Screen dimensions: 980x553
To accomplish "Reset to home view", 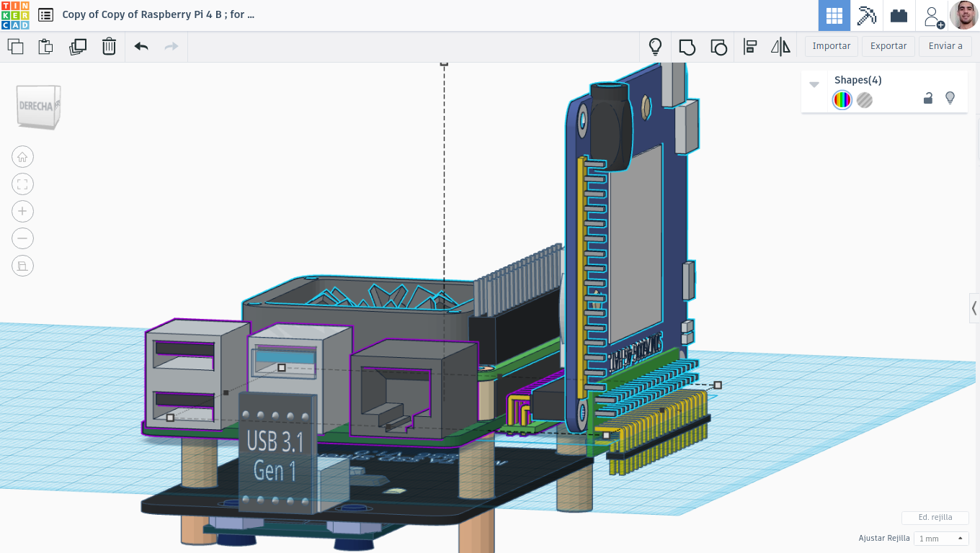I will click(22, 157).
